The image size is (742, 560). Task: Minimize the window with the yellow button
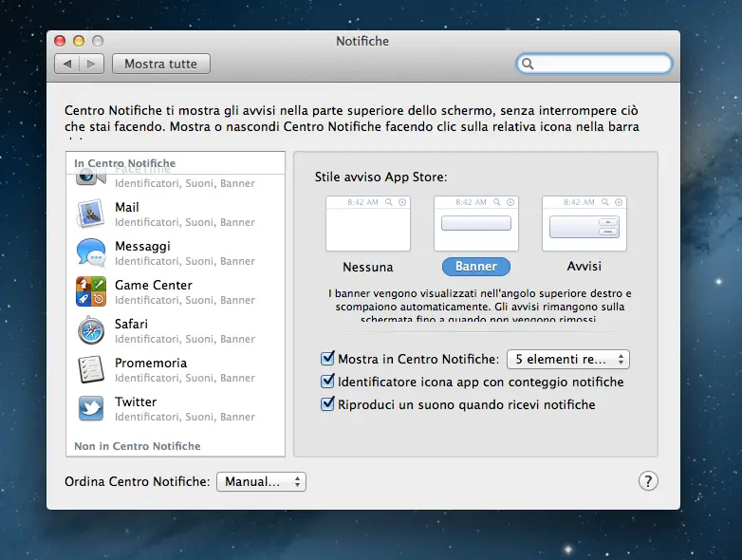click(x=79, y=41)
